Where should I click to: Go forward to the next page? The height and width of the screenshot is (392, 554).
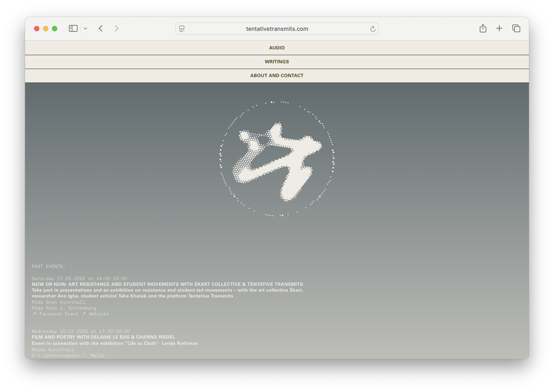[x=116, y=28]
